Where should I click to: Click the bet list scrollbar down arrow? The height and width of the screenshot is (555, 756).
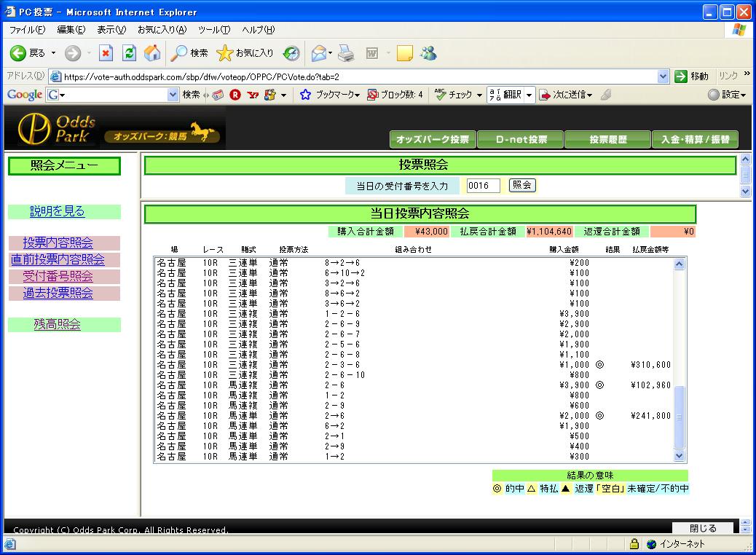click(680, 456)
